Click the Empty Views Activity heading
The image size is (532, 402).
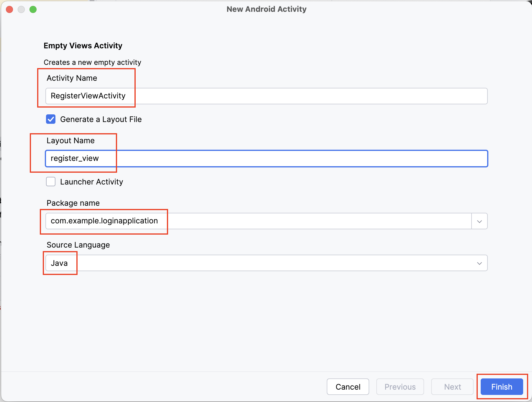coord(83,46)
